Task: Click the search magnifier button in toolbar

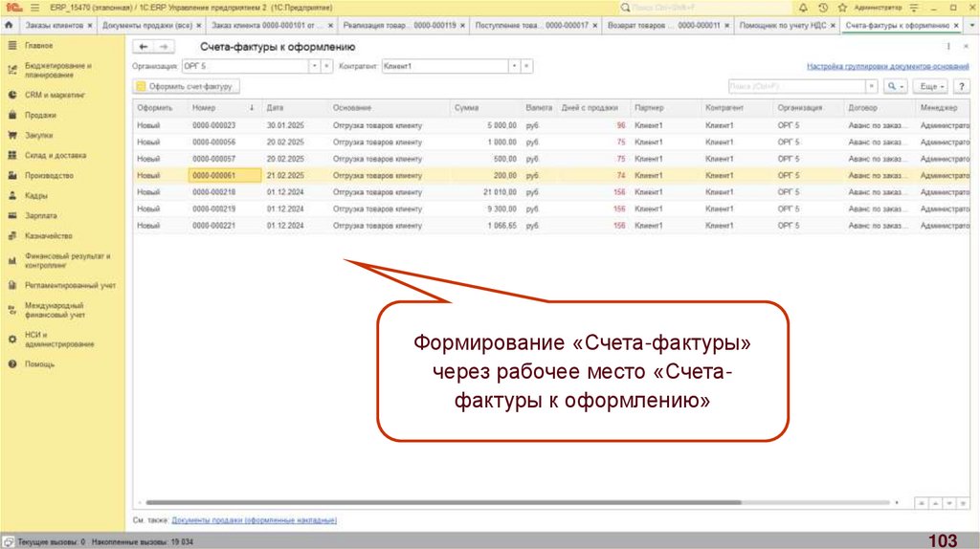Action: tap(895, 86)
